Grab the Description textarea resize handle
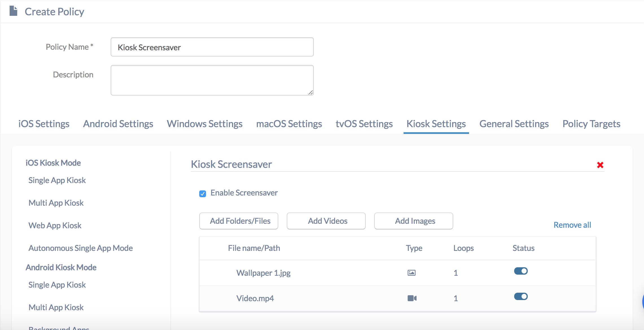The width and height of the screenshot is (644, 330). (311, 92)
